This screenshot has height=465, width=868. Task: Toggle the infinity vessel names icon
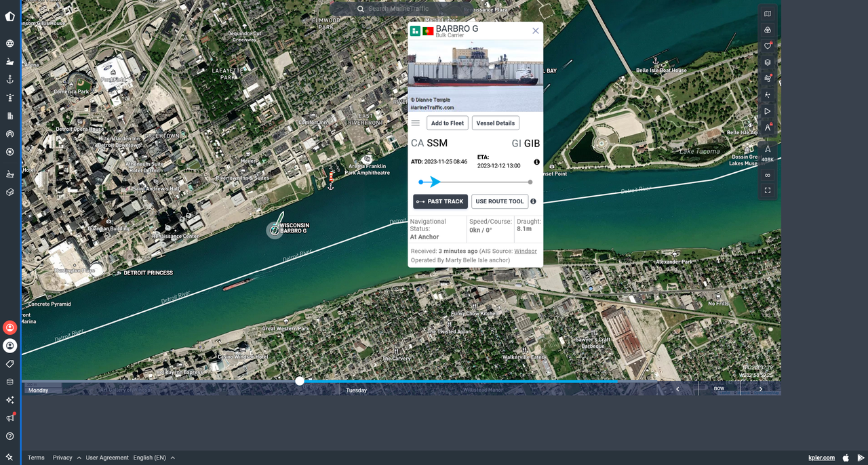768,175
